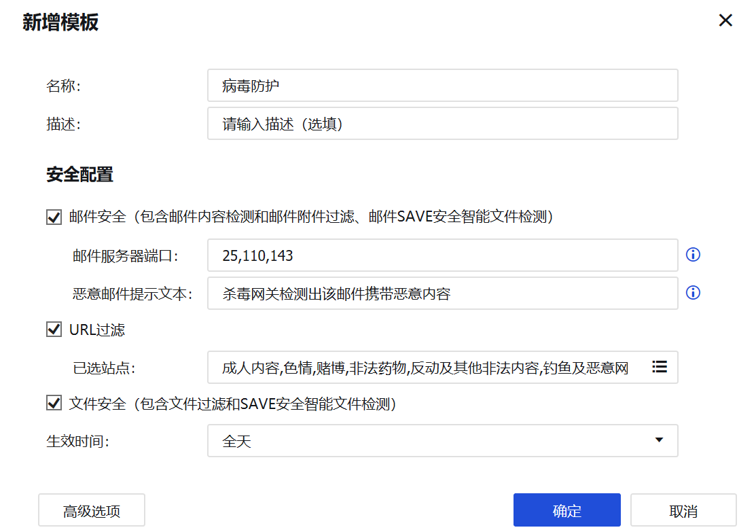Click the 描述 input field
The image size is (756, 532).
point(443,124)
